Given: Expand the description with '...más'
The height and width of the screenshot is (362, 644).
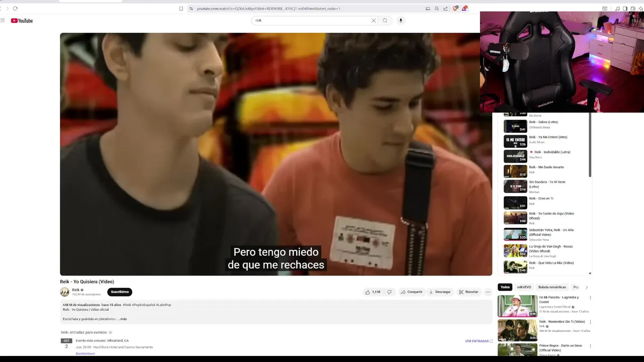Looking at the screenshot, I should click(122, 319).
